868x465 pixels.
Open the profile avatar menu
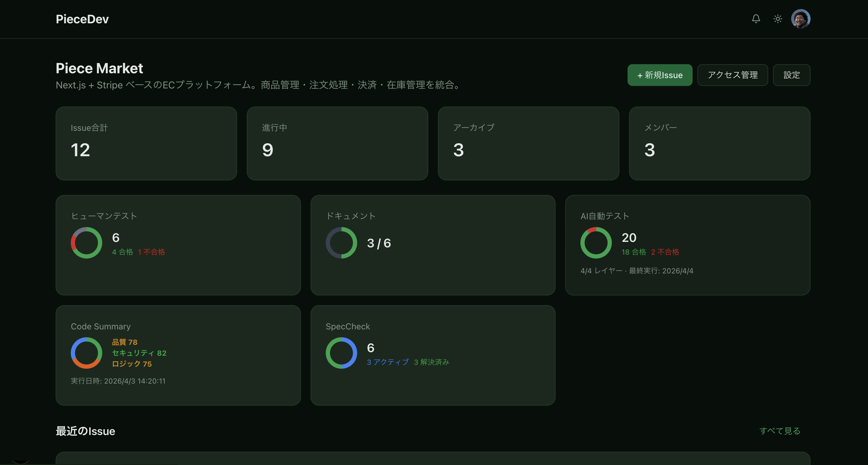(x=801, y=19)
